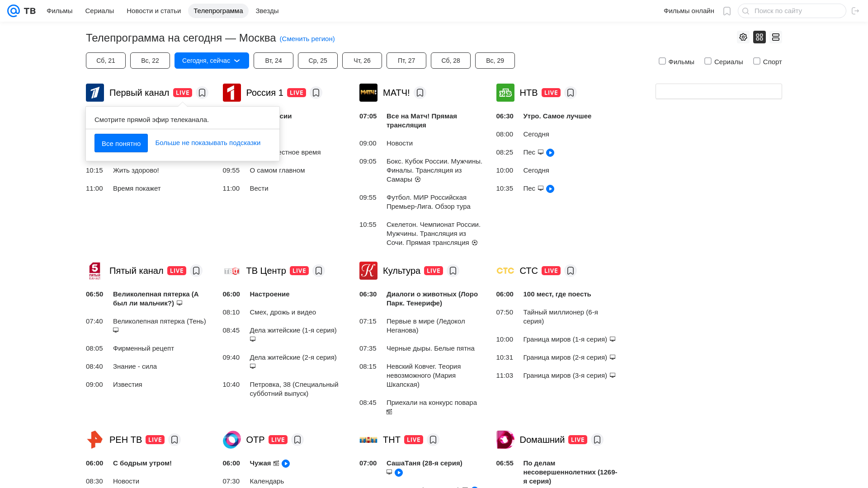
Task: Click the empty channel search box
Action: 719,91
